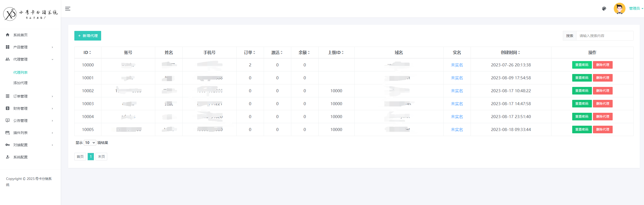Expand the 订单管理 menu chevron
The image size is (644, 205).
coord(52,96)
